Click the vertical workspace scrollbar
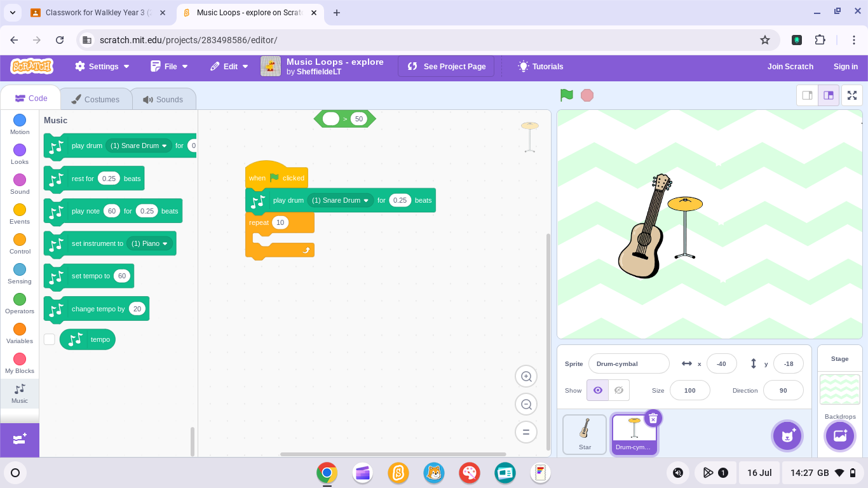 click(548, 341)
